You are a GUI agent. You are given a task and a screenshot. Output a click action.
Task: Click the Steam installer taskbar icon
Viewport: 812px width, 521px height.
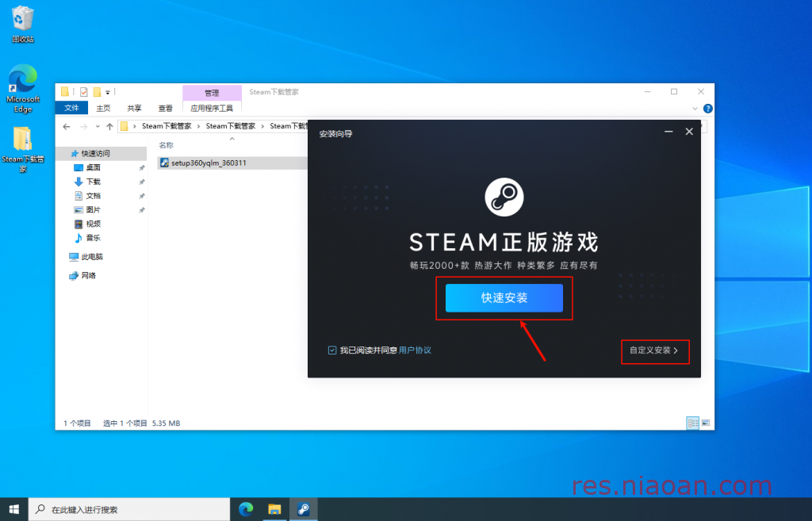point(304,510)
